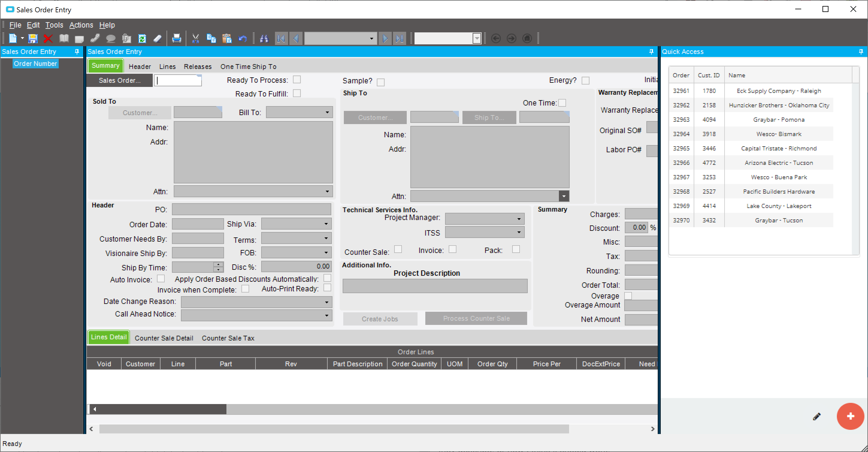Check the Auto-Print Ready checkbox
The image size is (868, 452).
click(327, 288)
